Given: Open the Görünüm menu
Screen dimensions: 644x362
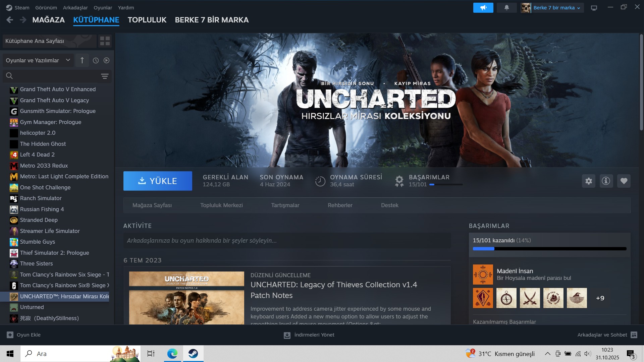Looking at the screenshot, I should coord(46,7).
